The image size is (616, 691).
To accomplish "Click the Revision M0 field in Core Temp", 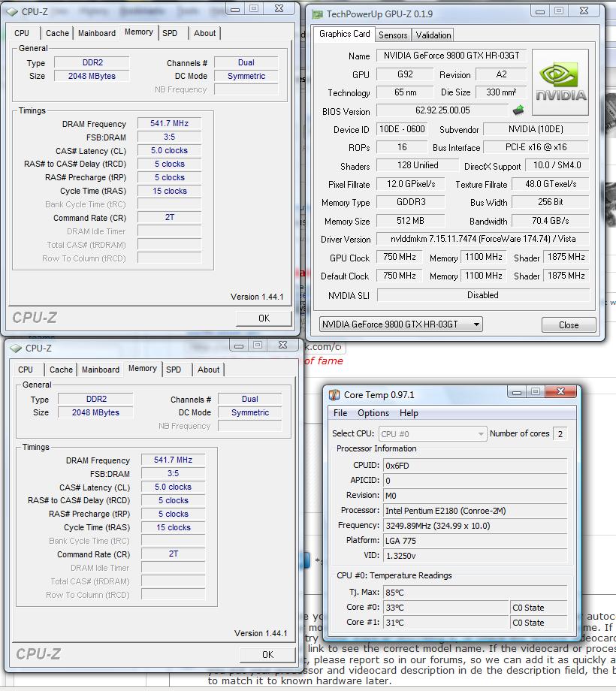I will click(475, 496).
